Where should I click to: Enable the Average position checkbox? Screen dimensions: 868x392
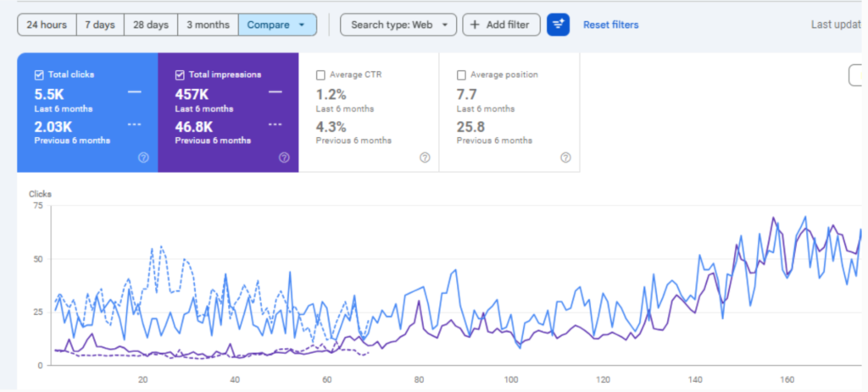click(x=462, y=75)
